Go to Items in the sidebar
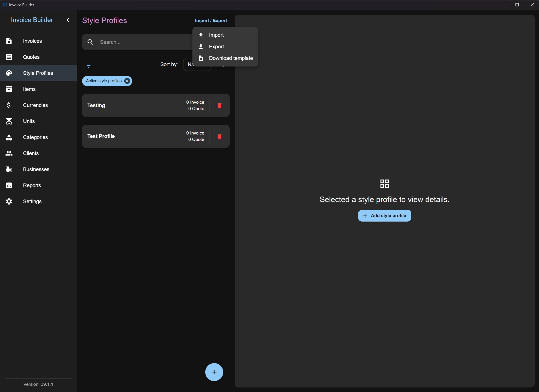Viewport: 539px width, 392px height. pos(38,89)
